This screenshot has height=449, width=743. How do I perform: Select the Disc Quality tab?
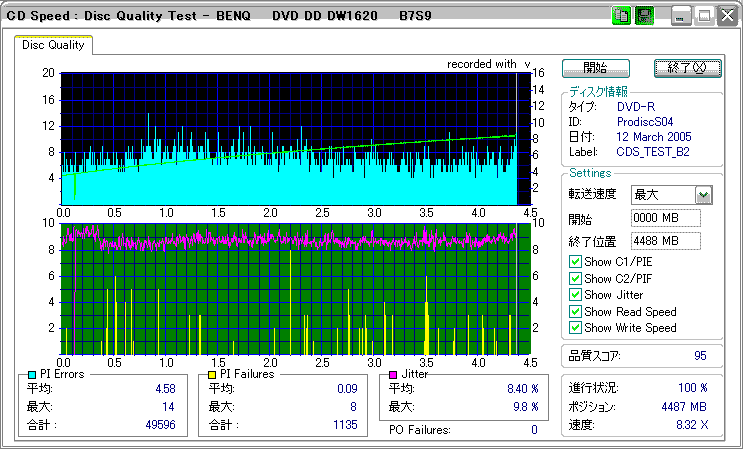pyautogui.click(x=53, y=45)
